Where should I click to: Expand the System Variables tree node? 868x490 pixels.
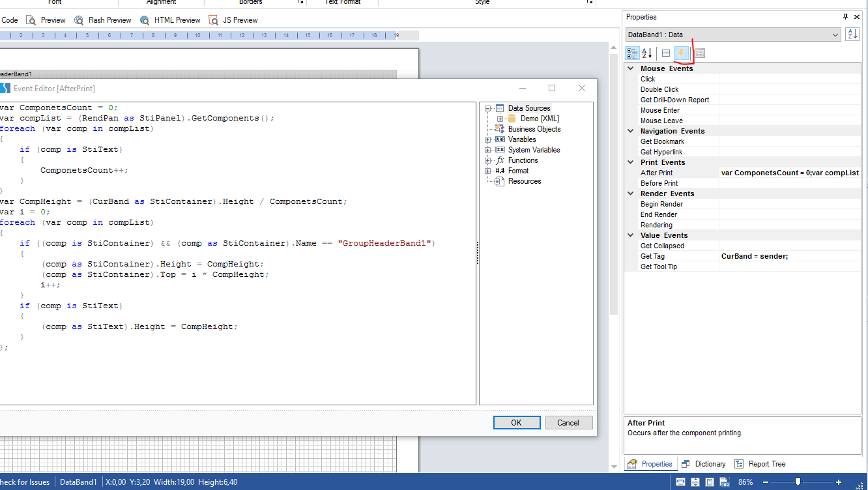click(488, 150)
